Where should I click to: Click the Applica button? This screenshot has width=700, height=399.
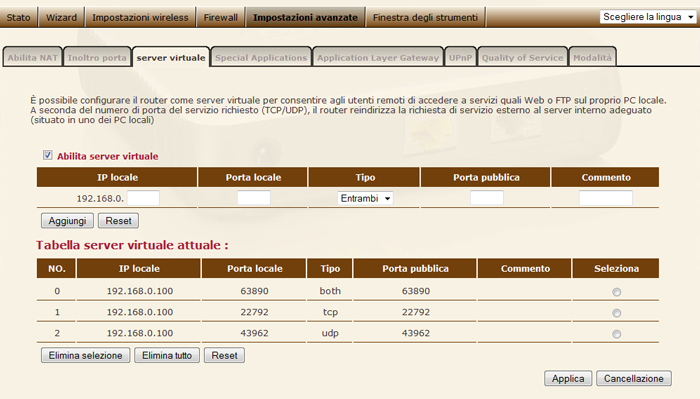[x=568, y=378]
